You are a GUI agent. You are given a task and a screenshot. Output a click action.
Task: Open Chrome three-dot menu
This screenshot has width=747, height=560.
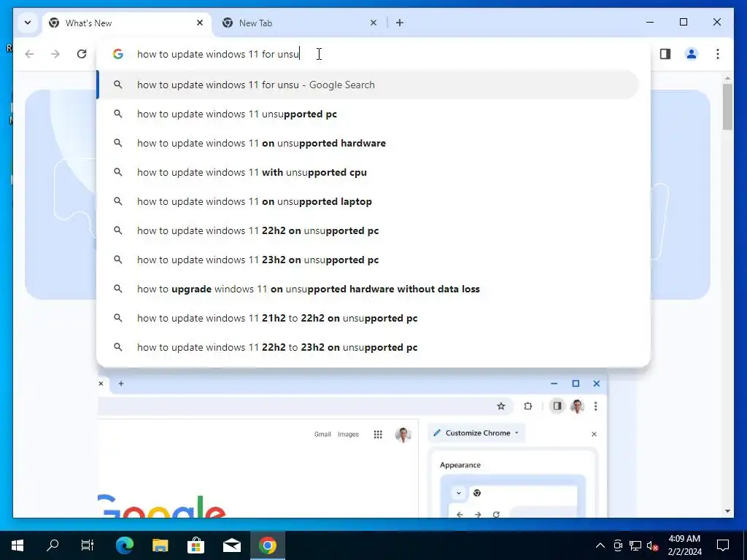pos(718,54)
